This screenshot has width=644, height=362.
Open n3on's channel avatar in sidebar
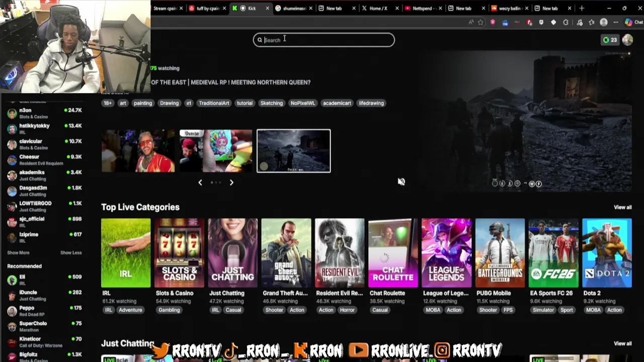[x=12, y=113]
